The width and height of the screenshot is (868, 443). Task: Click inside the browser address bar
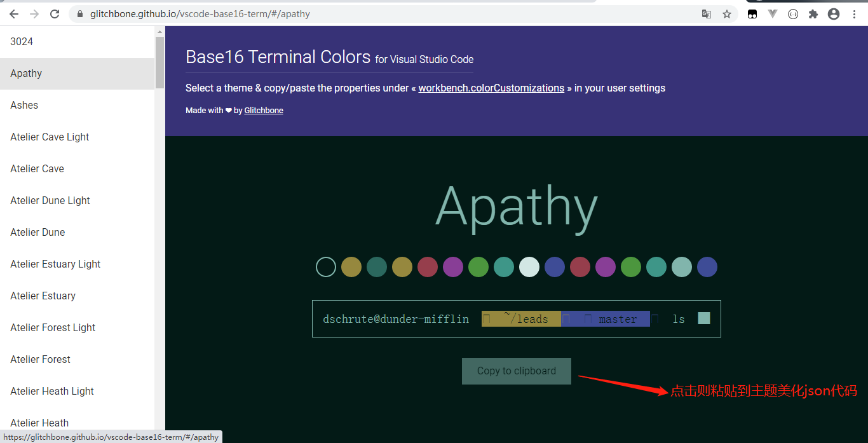coord(254,13)
